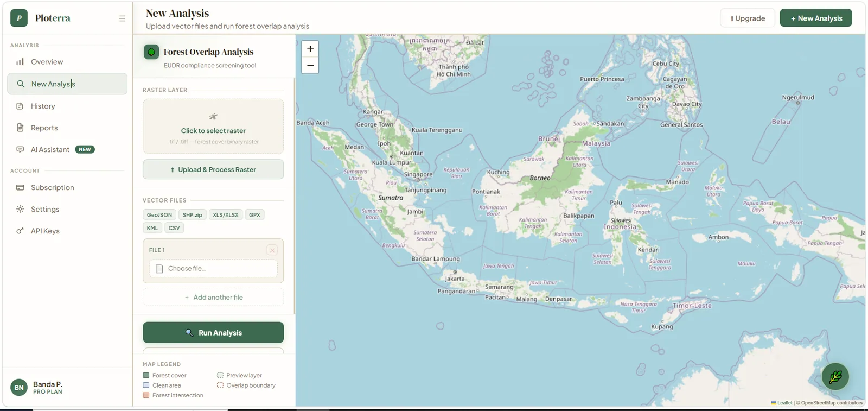Open the Settings menu item
Image resolution: width=868 pixels, height=411 pixels.
click(x=67, y=209)
